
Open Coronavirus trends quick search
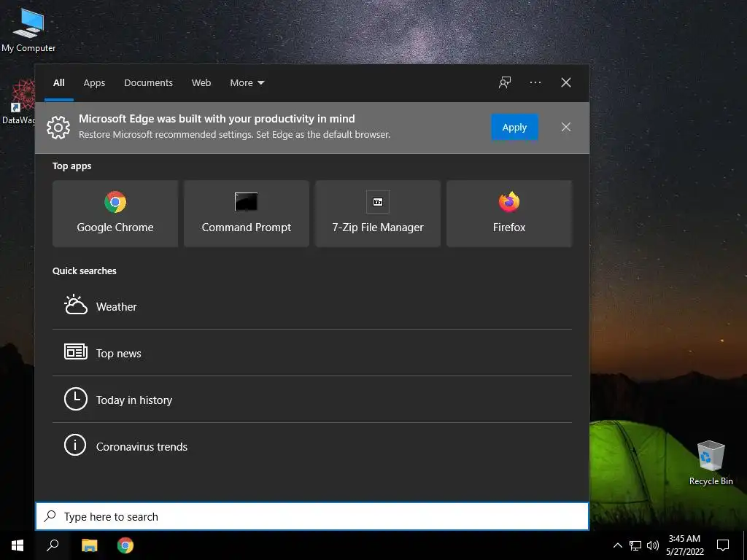point(312,446)
